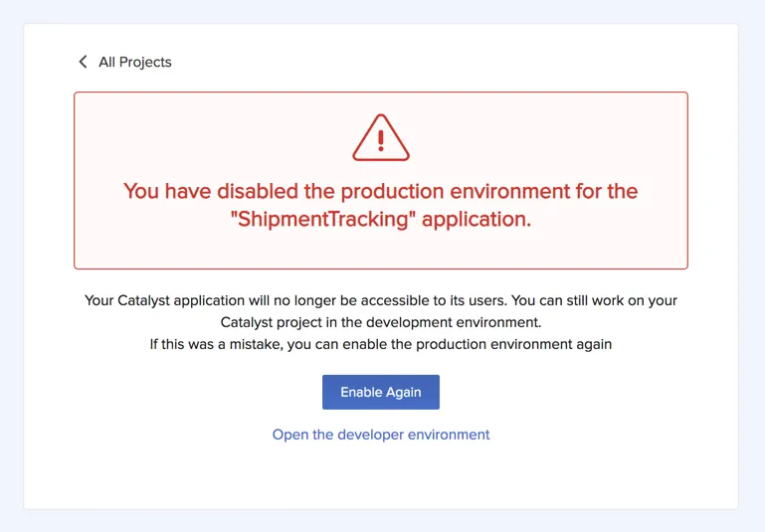The width and height of the screenshot is (765, 532).
Task: Click the "You have disabled the production" heading line
Action: (381, 191)
